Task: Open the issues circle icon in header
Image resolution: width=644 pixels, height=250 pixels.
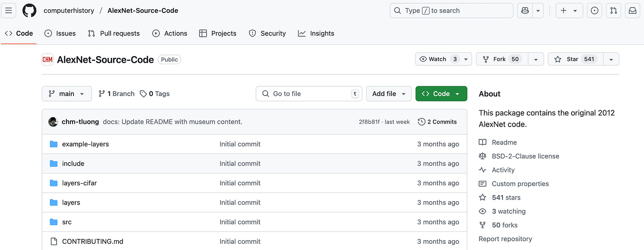Action: [594, 11]
